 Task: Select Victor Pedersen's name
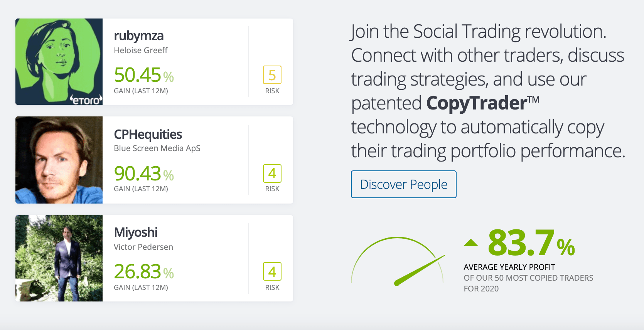pos(143,247)
